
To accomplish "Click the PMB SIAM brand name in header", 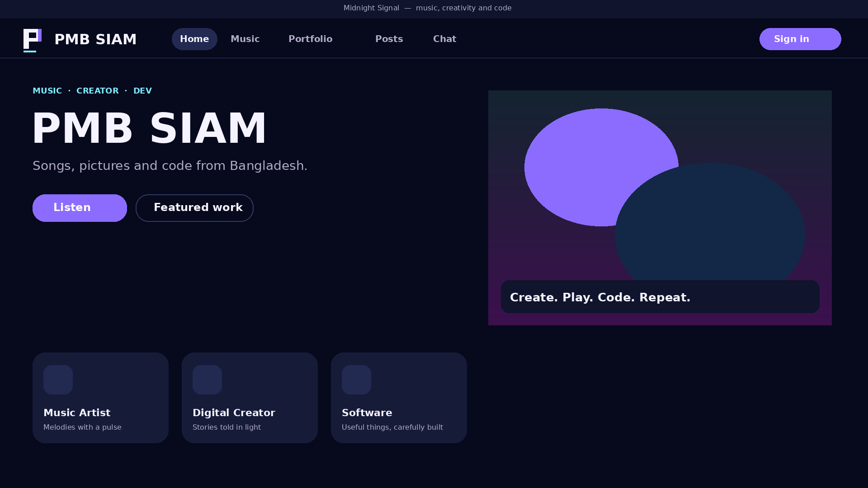I will (x=95, y=39).
